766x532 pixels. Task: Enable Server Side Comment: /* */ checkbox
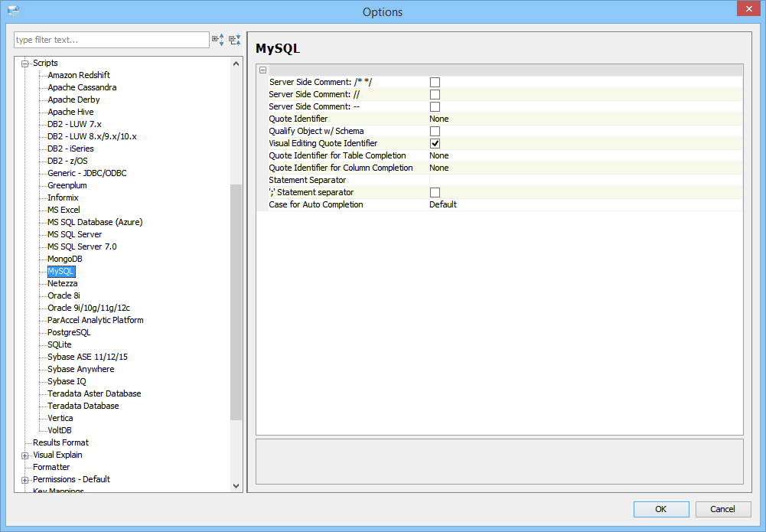[435, 82]
